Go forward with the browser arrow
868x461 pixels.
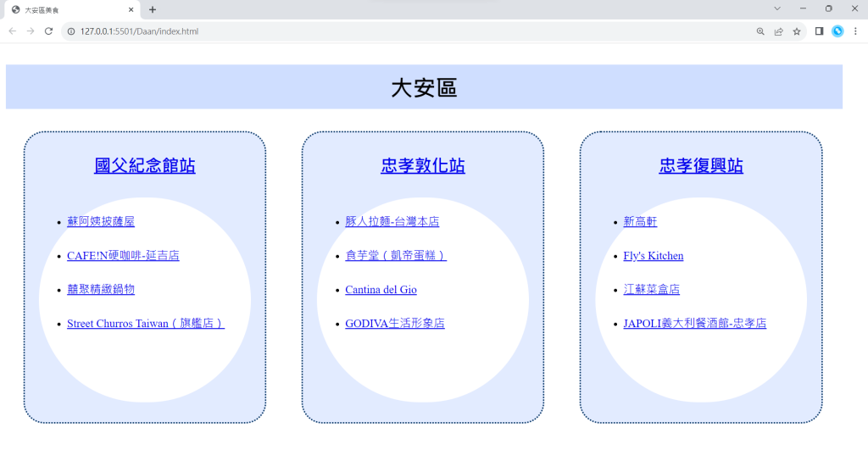coord(31,31)
